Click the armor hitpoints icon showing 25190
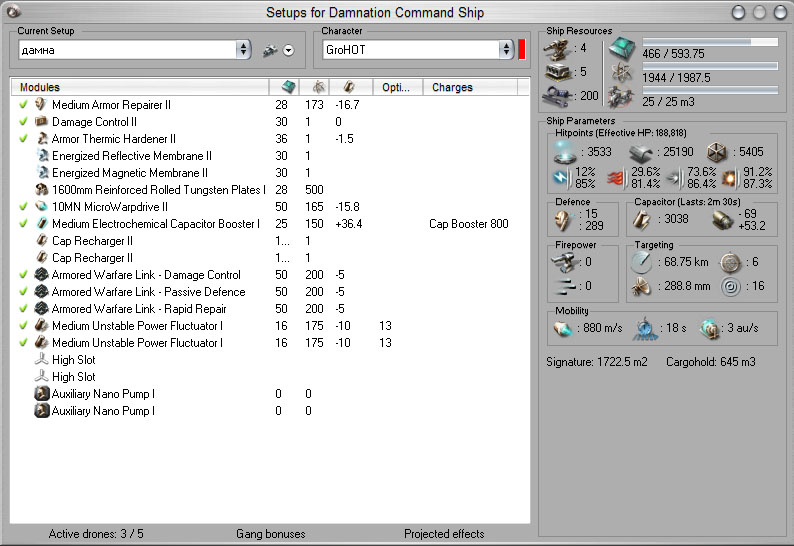 click(641, 152)
